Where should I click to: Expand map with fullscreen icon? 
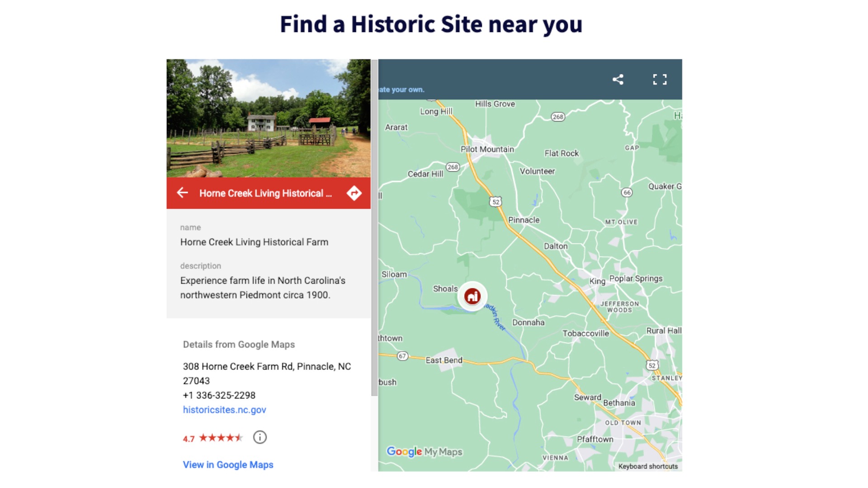point(660,80)
